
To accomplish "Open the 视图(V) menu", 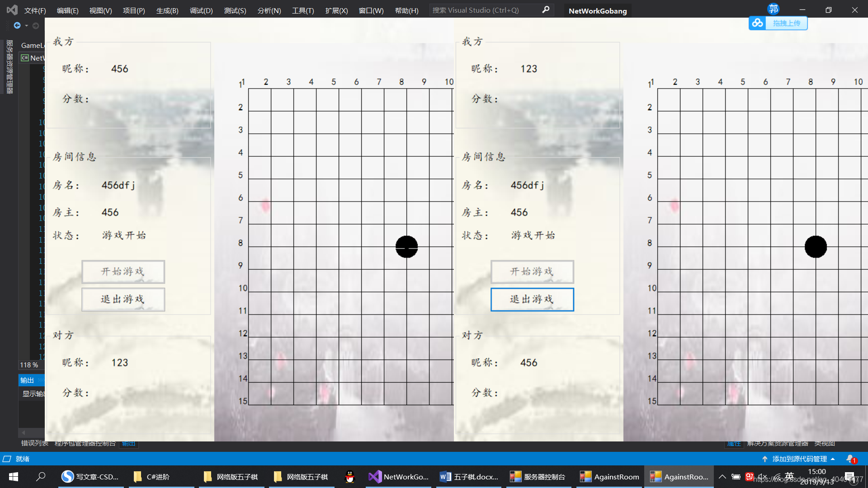I will click(x=100, y=10).
